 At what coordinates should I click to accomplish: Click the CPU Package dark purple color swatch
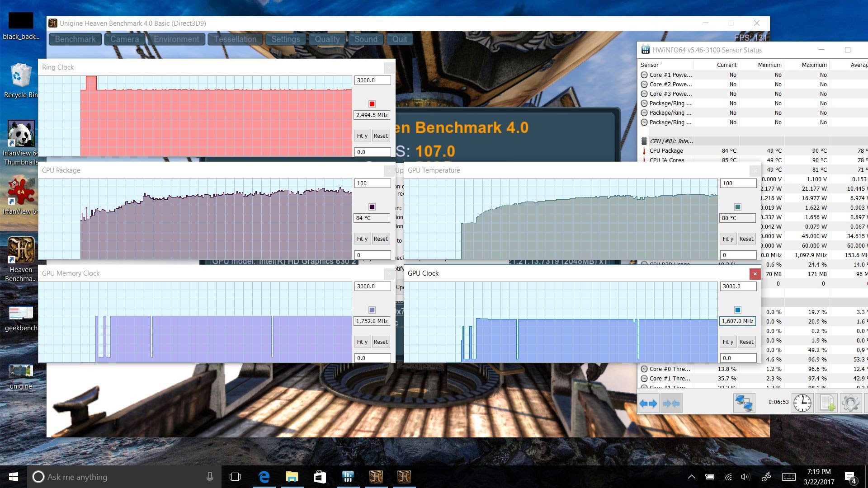(372, 207)
